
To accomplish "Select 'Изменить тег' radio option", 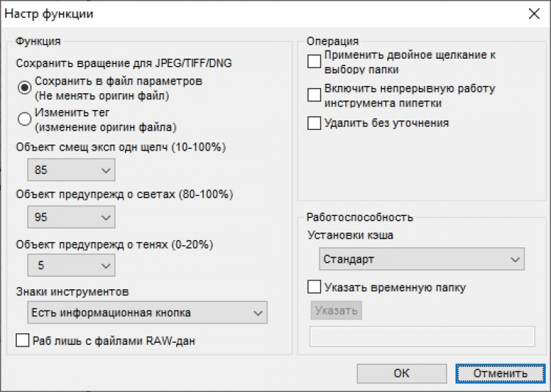I will coord(25,117).
